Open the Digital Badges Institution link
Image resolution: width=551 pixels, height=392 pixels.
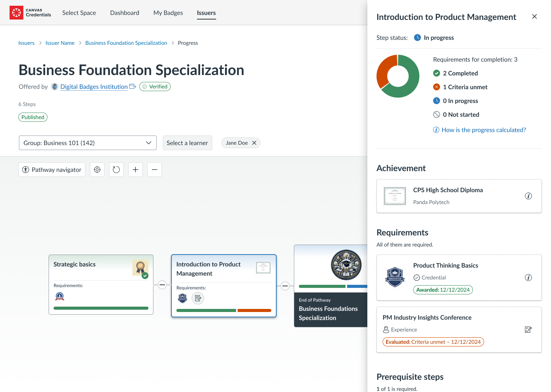click(94, 87)
